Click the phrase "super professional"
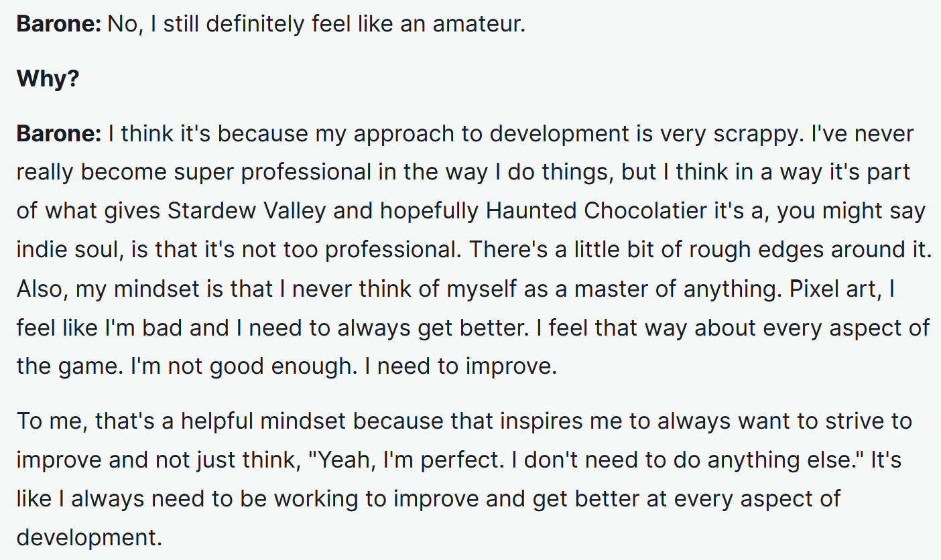 272,172
